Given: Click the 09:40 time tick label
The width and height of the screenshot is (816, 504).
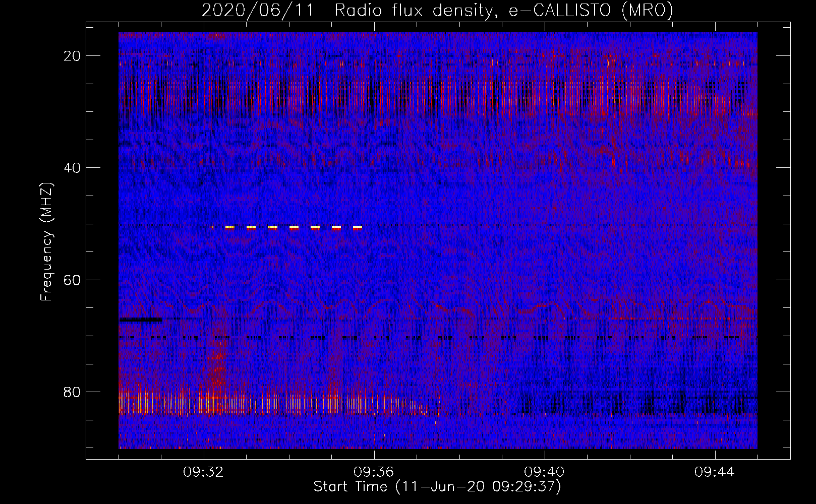Looking at the screenshot, I should pos(545,472).
